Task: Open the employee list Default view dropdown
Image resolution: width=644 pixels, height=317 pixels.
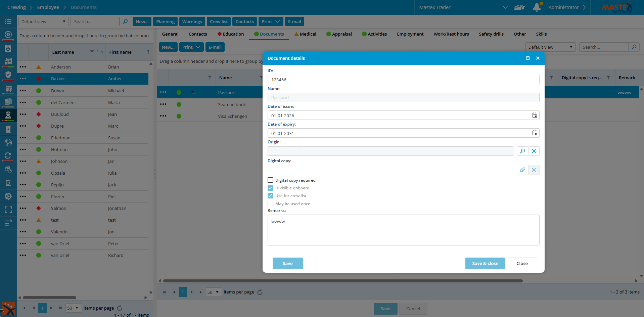Action: 43,21
